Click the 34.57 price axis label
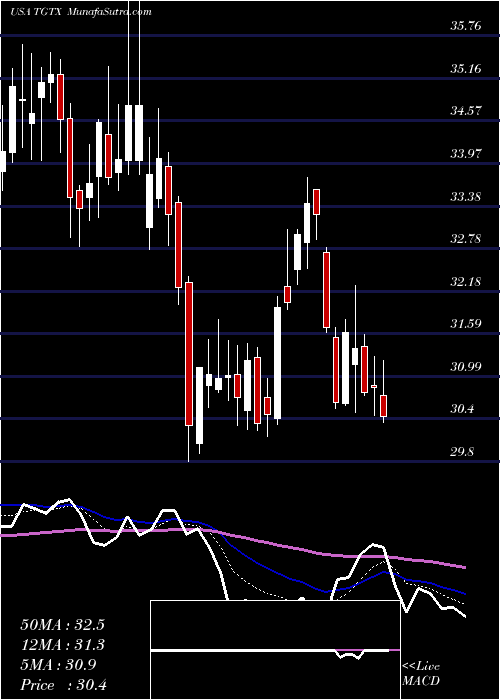 tap(466, 111)
